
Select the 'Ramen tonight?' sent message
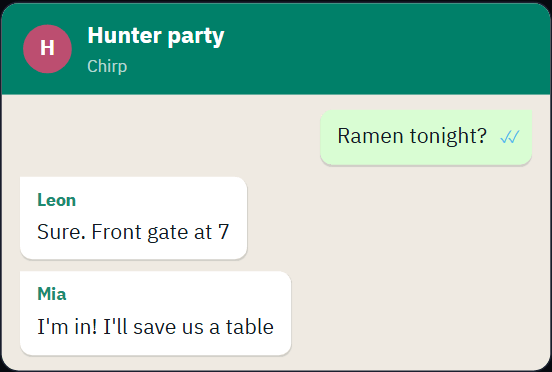click(426, 137)
